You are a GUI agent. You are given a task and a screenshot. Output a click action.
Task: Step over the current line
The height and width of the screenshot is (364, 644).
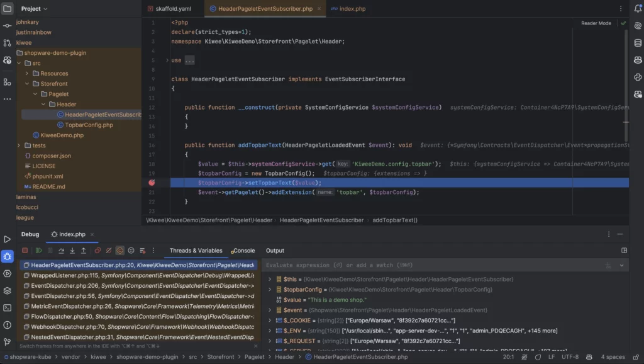point(61,251)
